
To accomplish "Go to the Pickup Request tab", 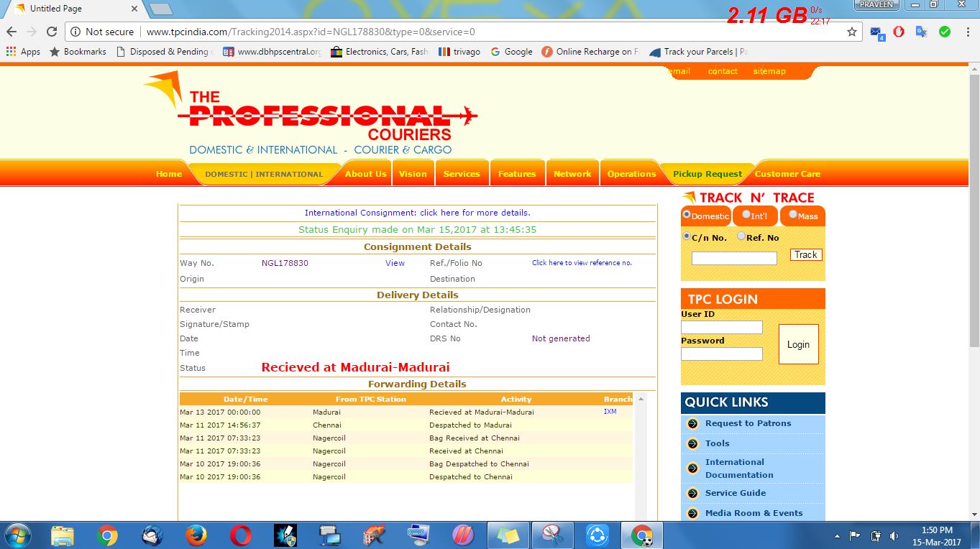I will (707, 174).
